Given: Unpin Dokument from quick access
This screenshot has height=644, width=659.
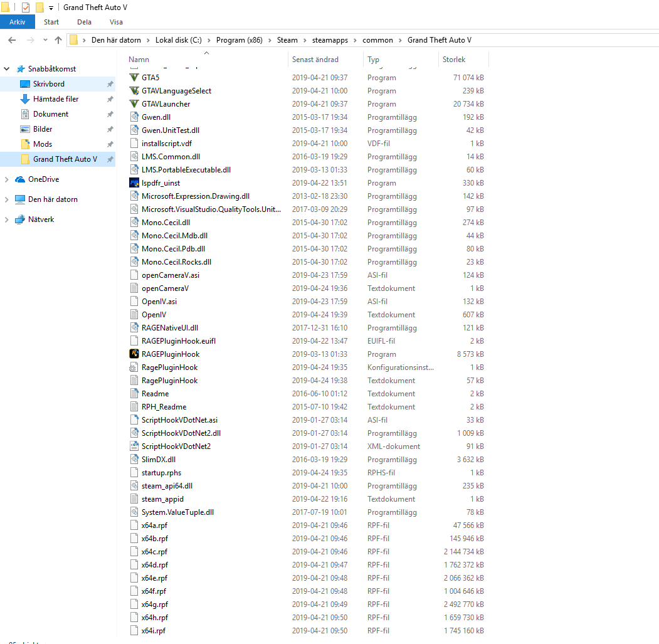Looking at the screenshot, I should coord(110,114).
